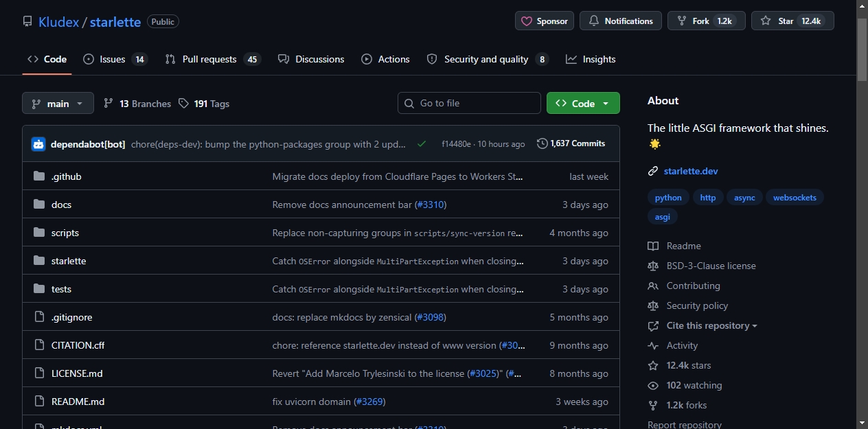Viewport: 868px width, 429px height.
Task: Open the Activity link
Action: point(673,345)
